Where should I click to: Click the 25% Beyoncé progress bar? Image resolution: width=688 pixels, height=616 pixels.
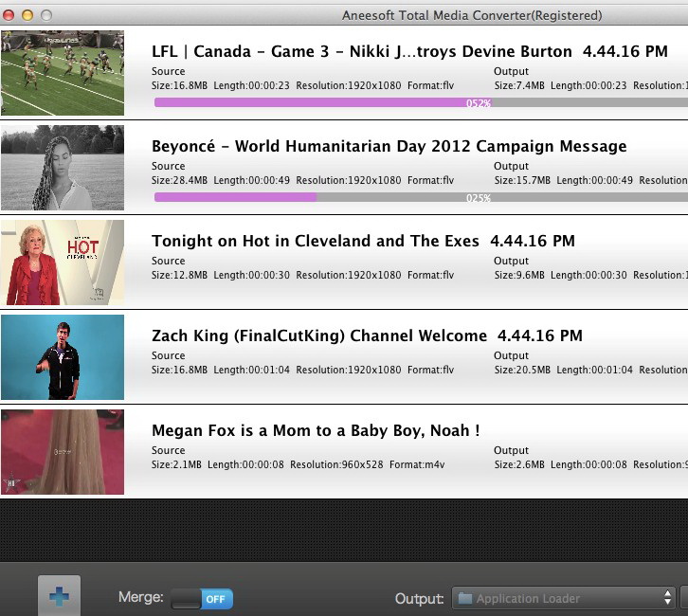pos(417,197)
